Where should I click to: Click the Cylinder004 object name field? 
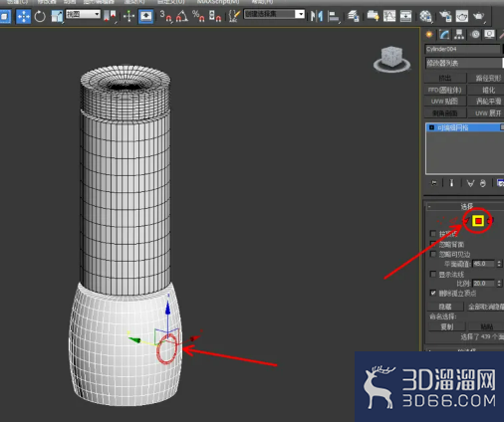click(x=462, y=49)
